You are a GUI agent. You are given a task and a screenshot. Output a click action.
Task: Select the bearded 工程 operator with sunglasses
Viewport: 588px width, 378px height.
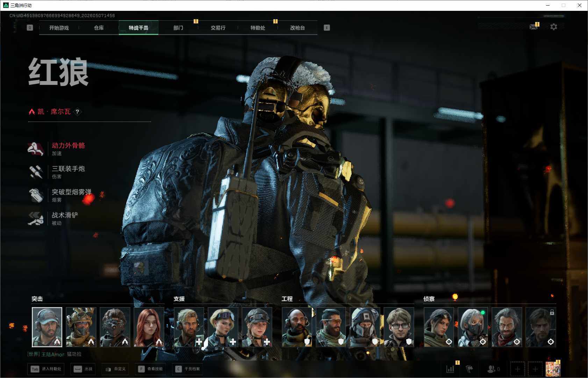tap(331, 327)
